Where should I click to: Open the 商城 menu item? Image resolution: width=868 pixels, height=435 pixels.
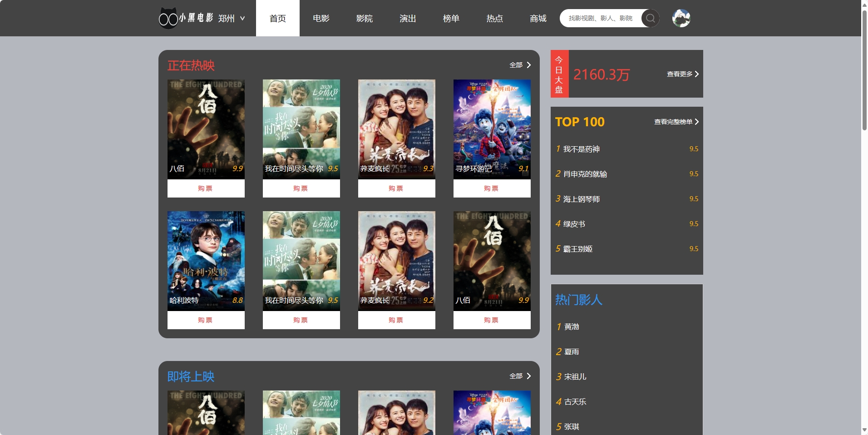(538, 18)
